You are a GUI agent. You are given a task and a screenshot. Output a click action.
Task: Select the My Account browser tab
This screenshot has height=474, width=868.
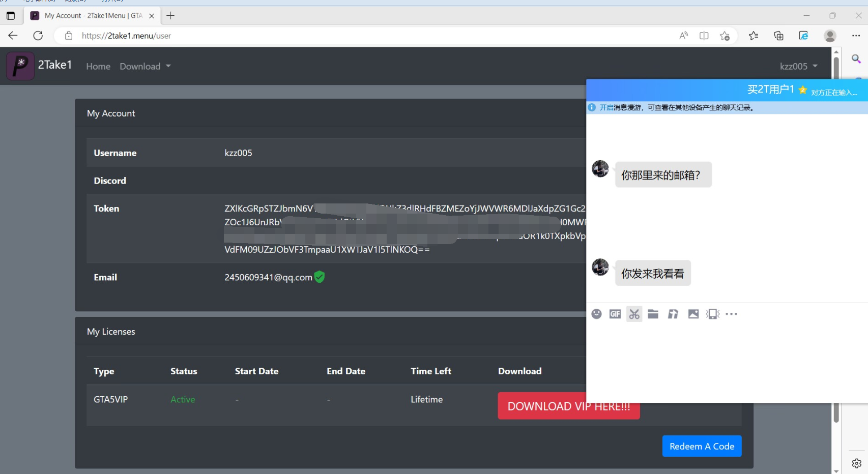click(x=93, y=16)
